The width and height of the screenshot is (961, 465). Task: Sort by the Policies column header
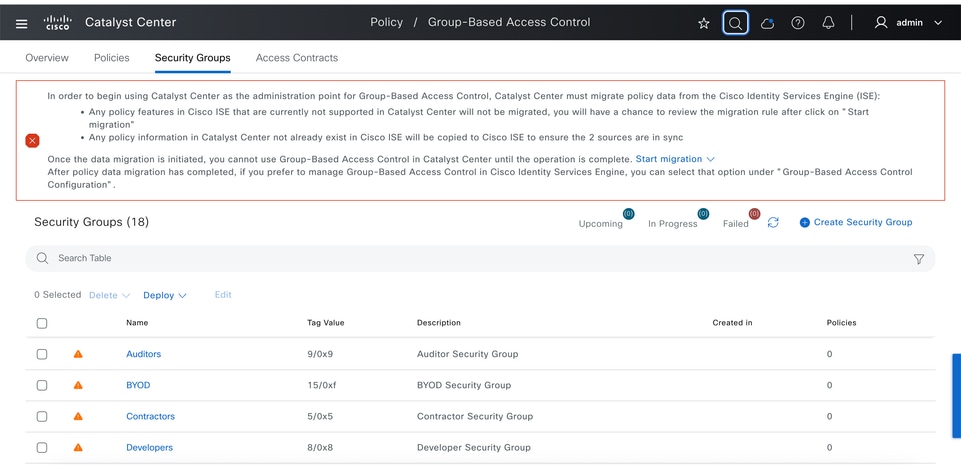[x=841, y=323]
